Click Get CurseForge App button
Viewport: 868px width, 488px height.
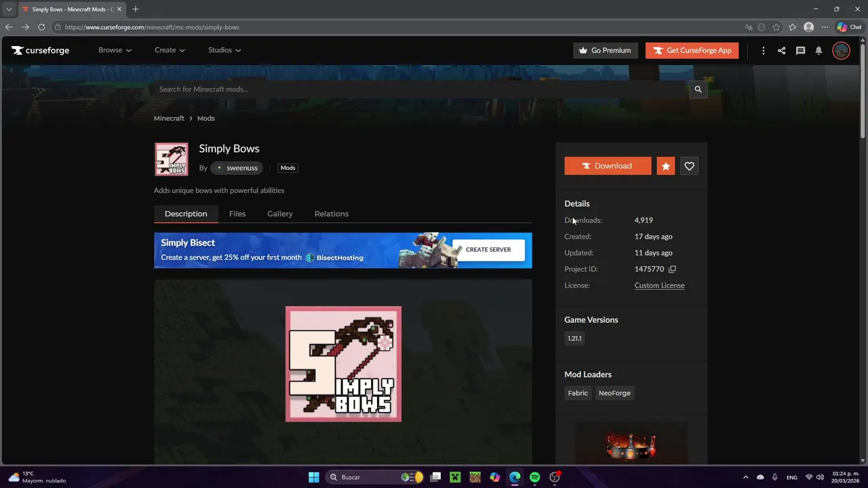click(x=692, y=50)
